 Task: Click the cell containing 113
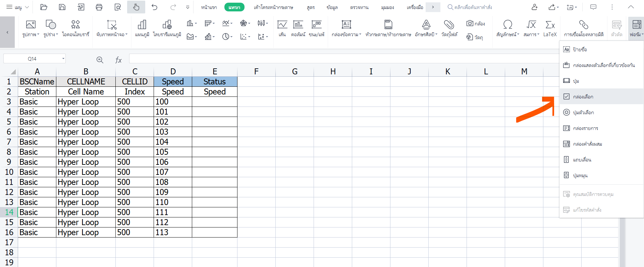[x=173, y=232]
